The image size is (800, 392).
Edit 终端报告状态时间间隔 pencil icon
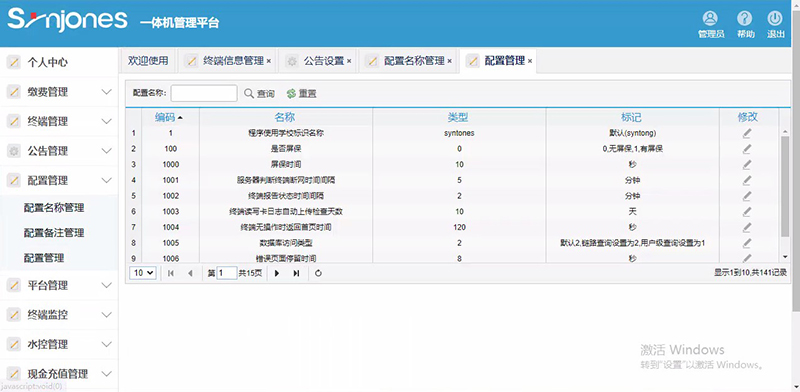[747, 195]
